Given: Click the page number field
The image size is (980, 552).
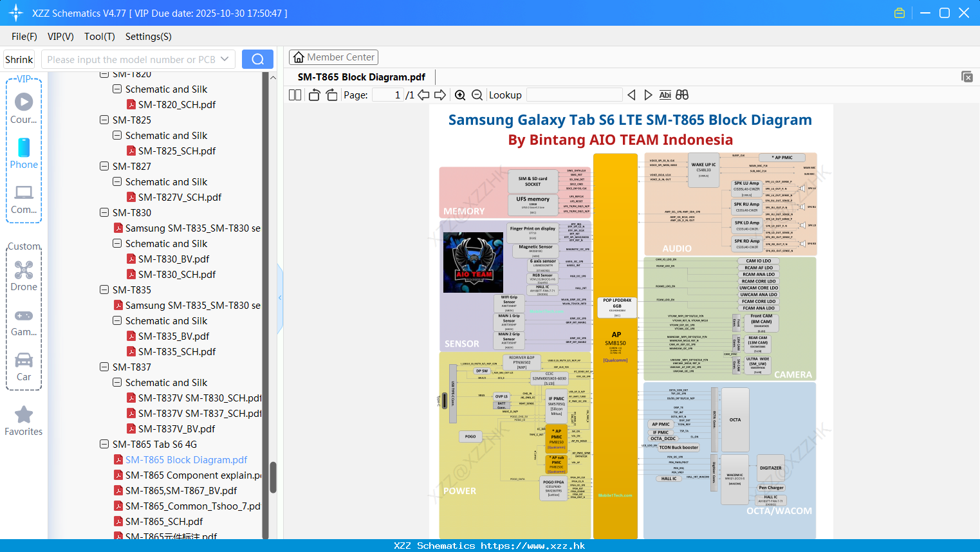Looking at the screenshot, I should [x=387, y=95].
